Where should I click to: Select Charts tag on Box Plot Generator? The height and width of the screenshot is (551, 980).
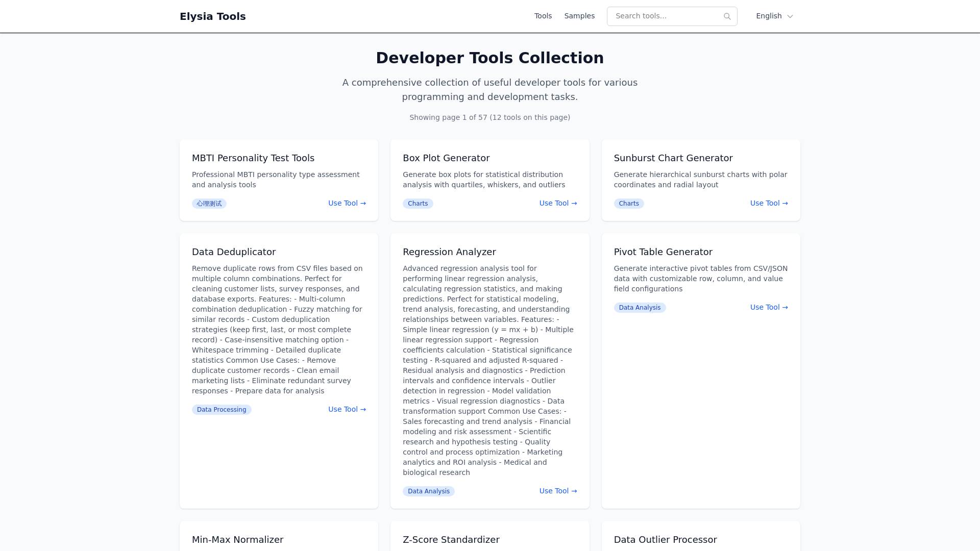click(x=418, y=204)
